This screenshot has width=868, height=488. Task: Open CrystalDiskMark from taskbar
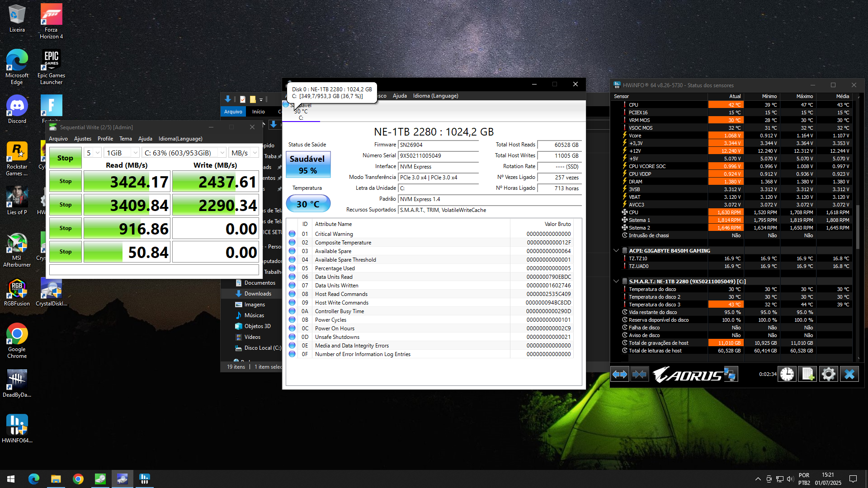coord(100,479)
